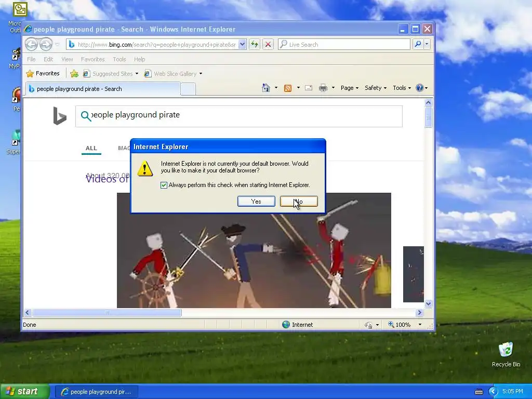
Task: Click the address bar URL field
Action: (156, 44)
